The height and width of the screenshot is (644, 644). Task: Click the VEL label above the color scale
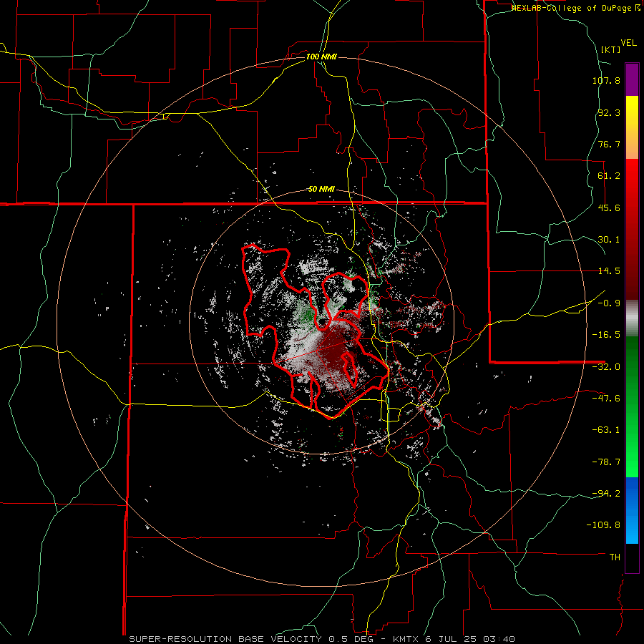(x=628, y=42)
